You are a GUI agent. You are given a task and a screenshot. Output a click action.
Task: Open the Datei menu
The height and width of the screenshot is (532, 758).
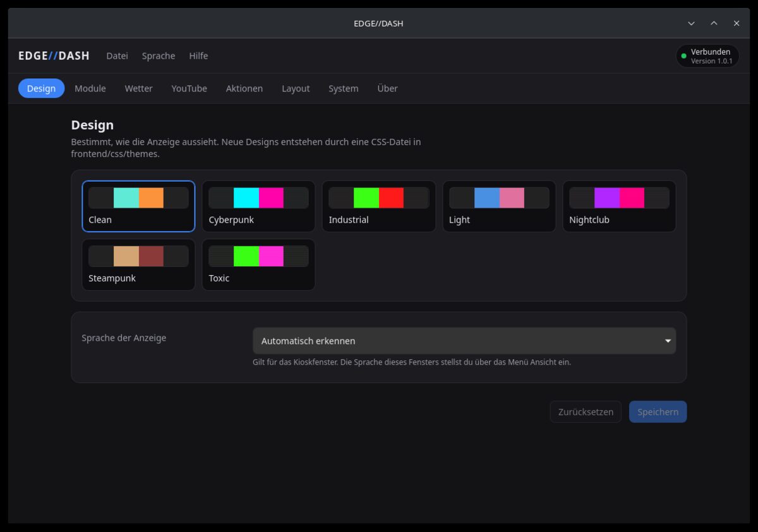pyautogui.click(x=117, y=56)
